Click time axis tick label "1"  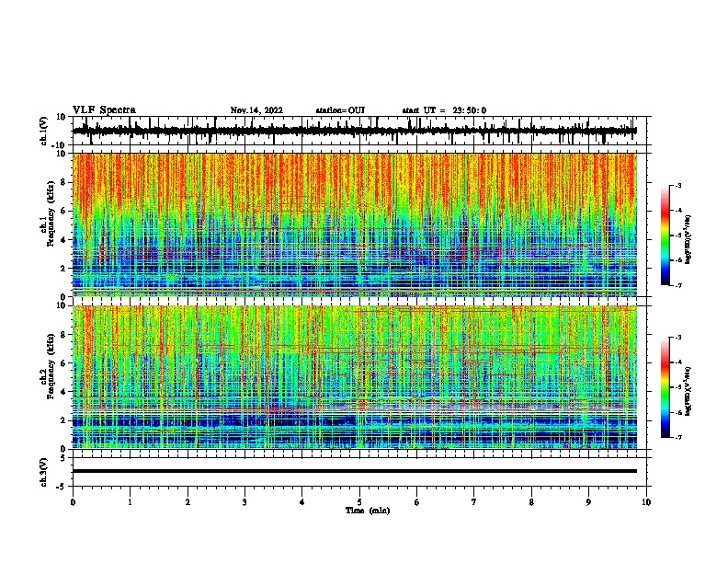coord(130,502)
